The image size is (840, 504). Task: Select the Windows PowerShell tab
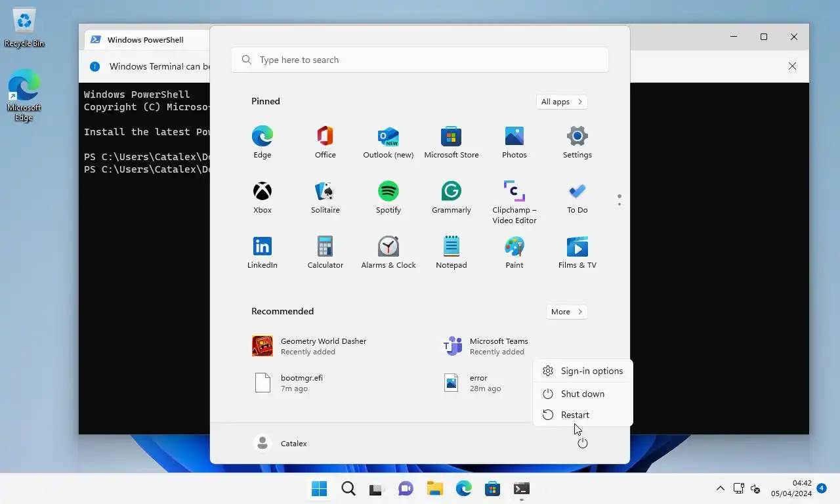click(146, 39)
